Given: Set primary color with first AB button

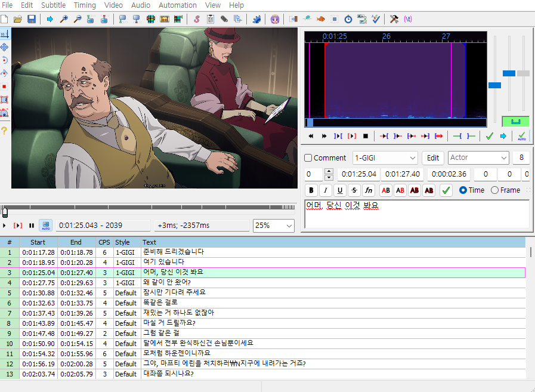Looking at the screenshot, I should pos(386,190).
